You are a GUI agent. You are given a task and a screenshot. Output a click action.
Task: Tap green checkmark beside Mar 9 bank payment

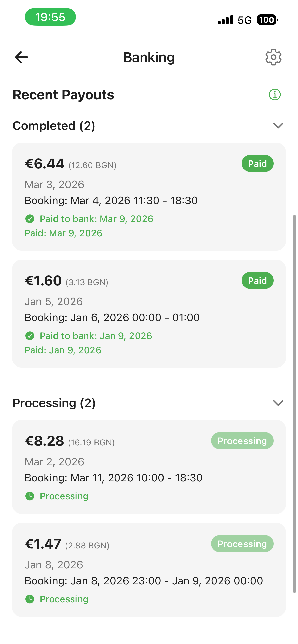tap(30, 219)
